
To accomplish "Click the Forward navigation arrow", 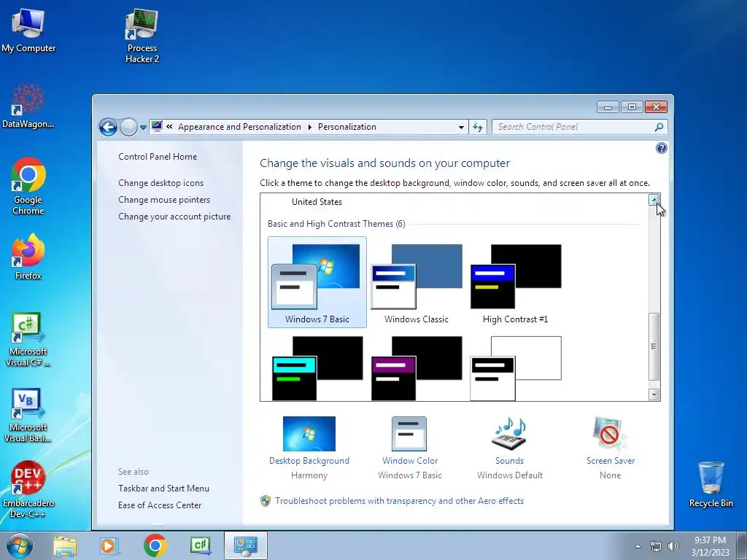I will click(x=128, y=127).
